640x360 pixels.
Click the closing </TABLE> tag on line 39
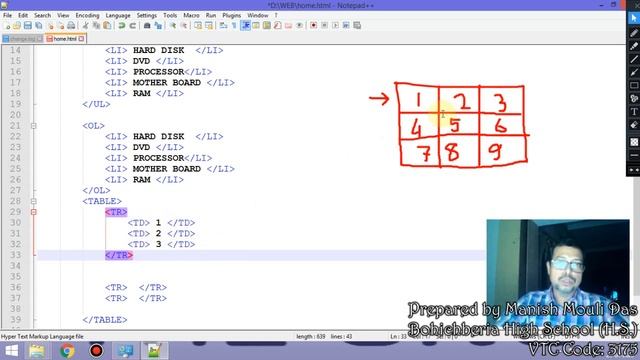click(x=105, y=320)
